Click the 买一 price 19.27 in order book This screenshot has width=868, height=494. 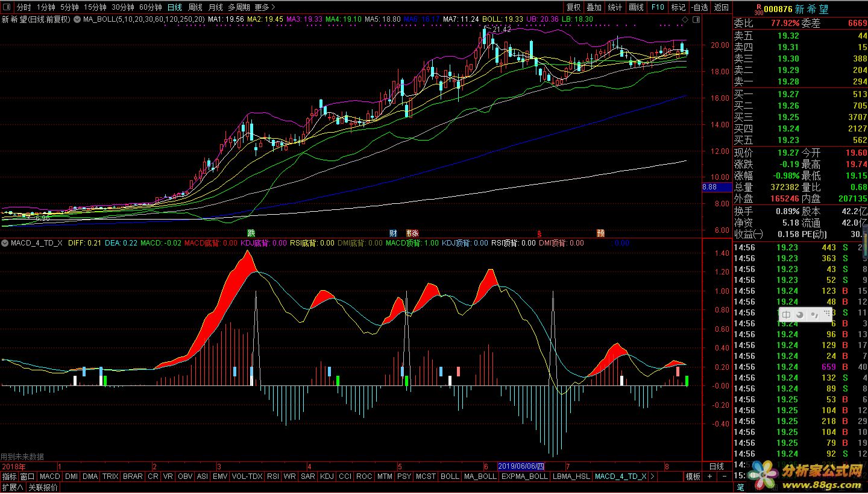(x=788, y=94)
